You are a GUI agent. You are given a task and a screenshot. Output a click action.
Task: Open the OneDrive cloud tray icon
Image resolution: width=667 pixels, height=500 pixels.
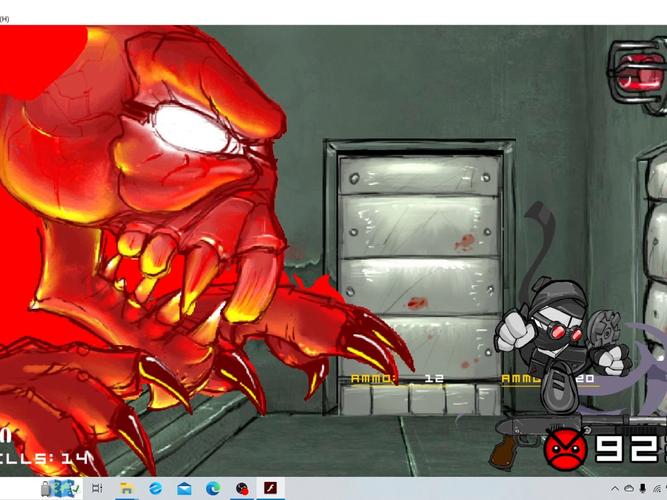point(629,489)
